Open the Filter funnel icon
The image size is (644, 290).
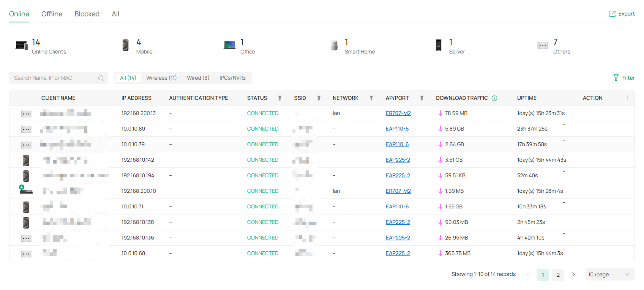[x=616, y=78]
